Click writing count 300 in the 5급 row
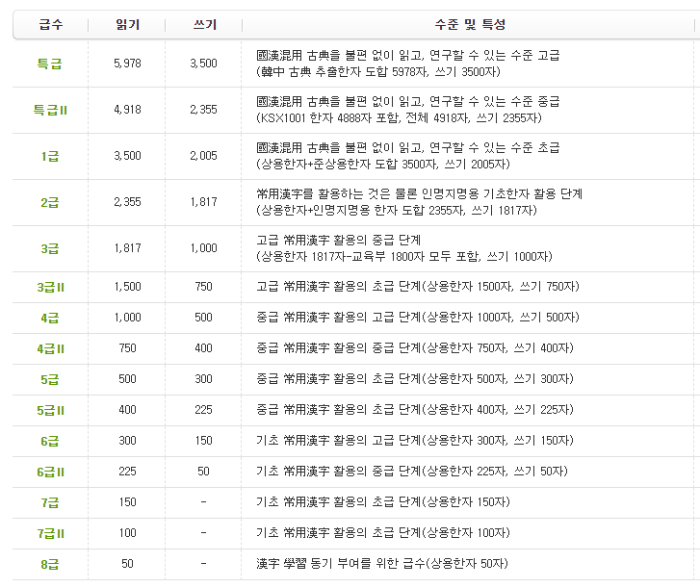 [x=203, y=379]
